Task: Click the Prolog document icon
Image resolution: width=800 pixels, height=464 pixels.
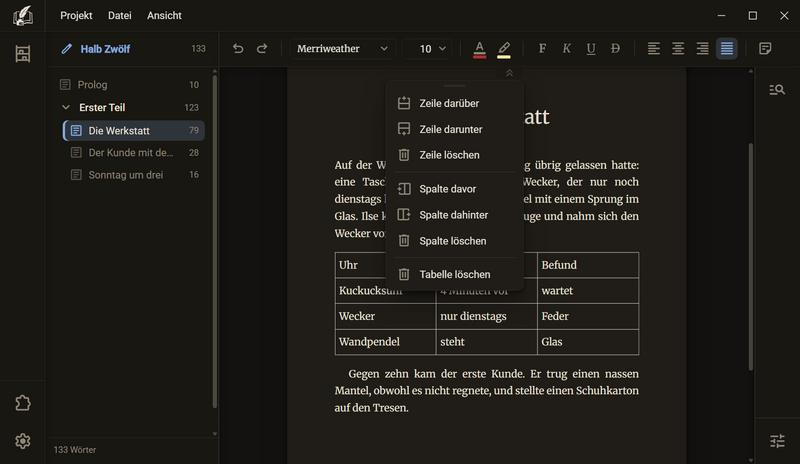Action: [65, 85]
